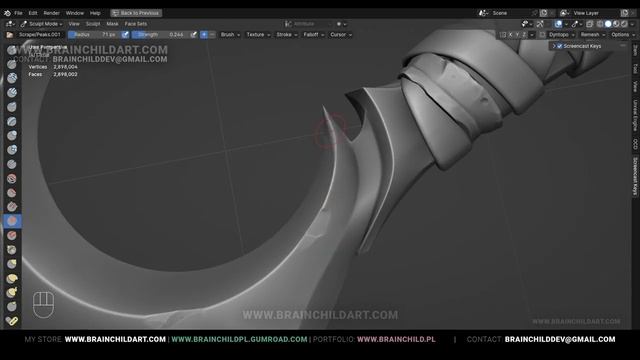Click the Back to Previous button

tap(136, 13)
